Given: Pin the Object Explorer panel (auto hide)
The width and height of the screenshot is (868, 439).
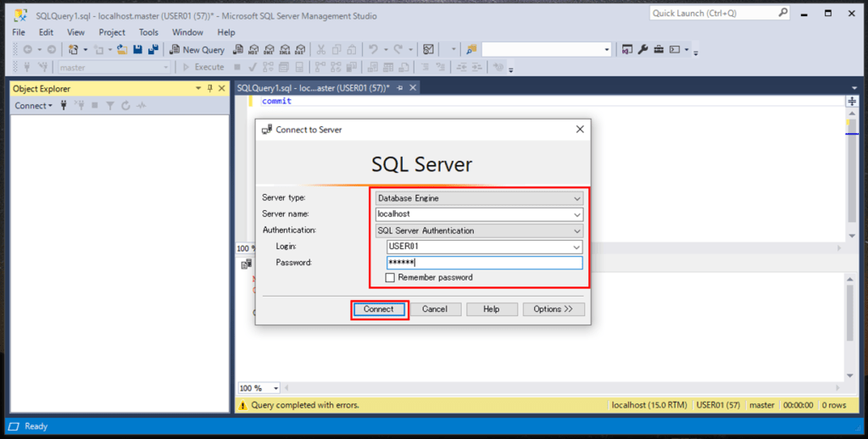Looking at the screenshot, I should 210,89.
